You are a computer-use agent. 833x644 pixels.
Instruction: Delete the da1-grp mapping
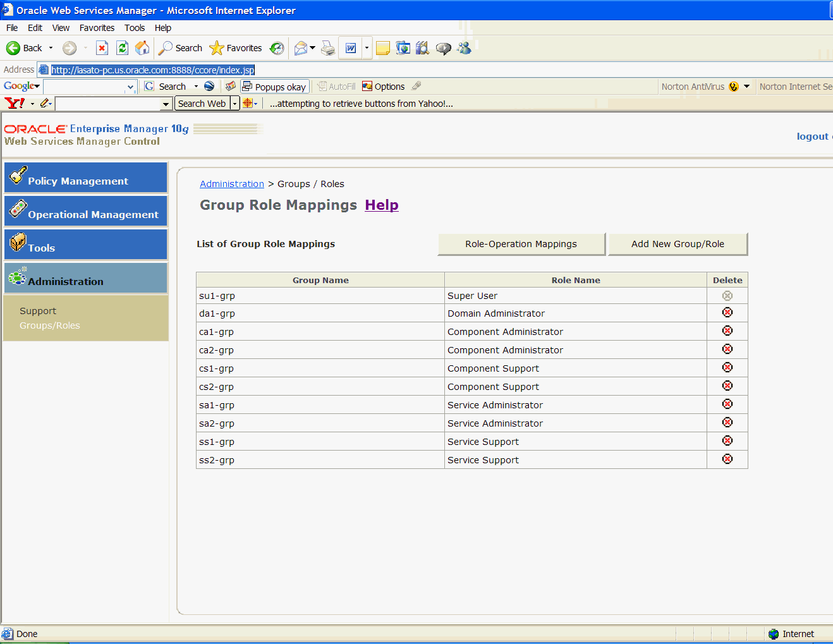[x=727, y=312]
